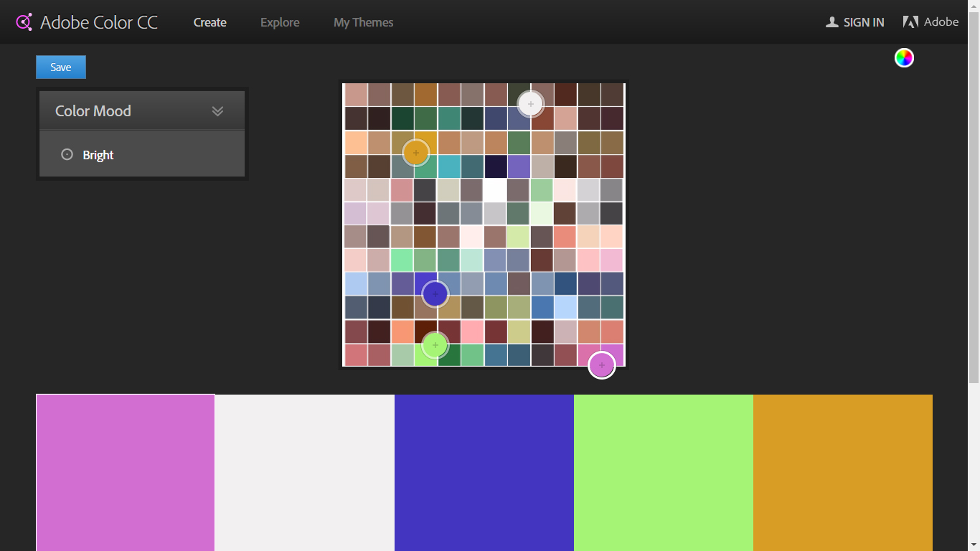Click the Sign In person icon
The height and width of the screenshot is (551, 980).
[832, 22]
